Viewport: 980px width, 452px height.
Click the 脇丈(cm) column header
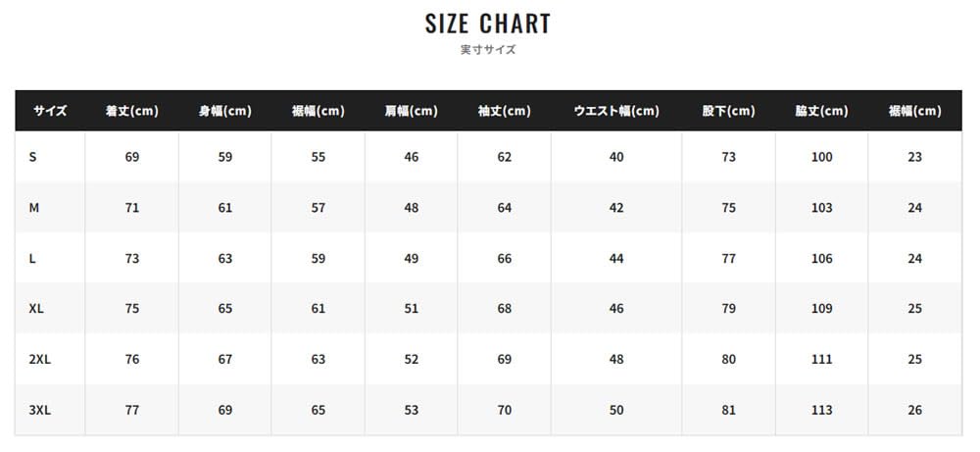821,111
